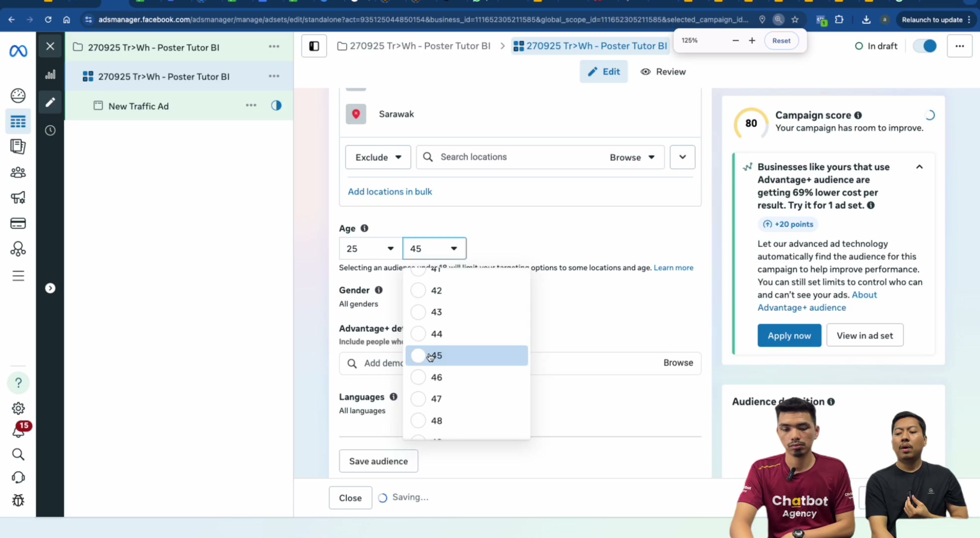Viewport: 980px width, 538px height.
Task: Select the pencil edit icon in dark panel
Action: click(x=50, y=102)
